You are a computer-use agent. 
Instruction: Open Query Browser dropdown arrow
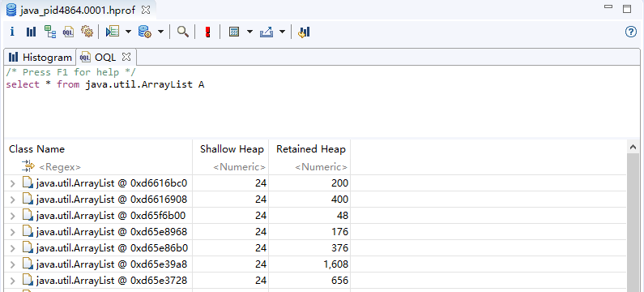point(161,32)
